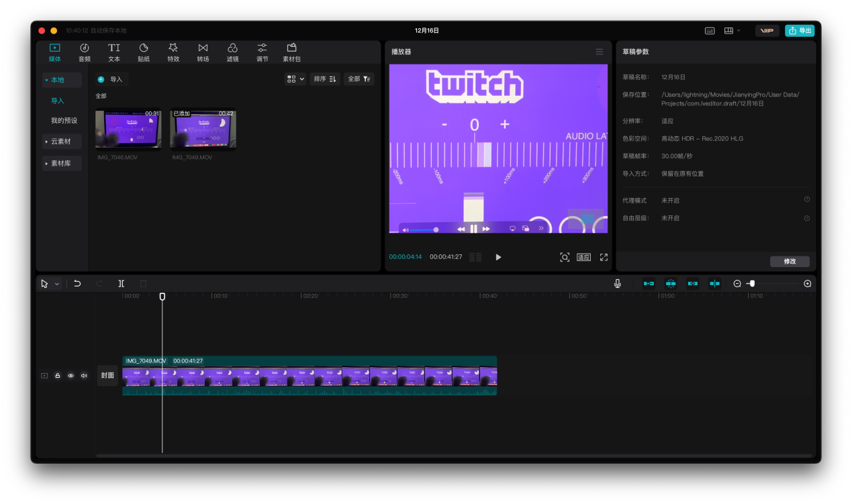Viewport: 852px width, 504px height.
Task: Open the 贴纸 (Stickers) tab
Action: coord(144,52)
